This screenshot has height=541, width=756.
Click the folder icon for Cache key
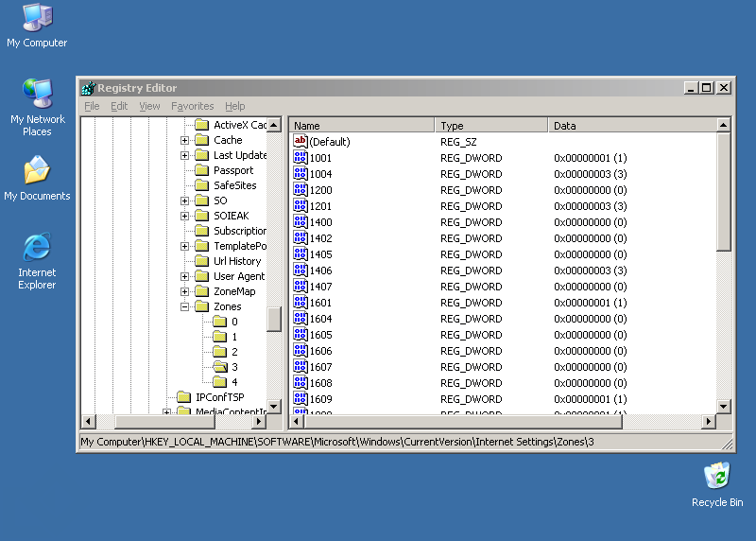pos(201,140)
